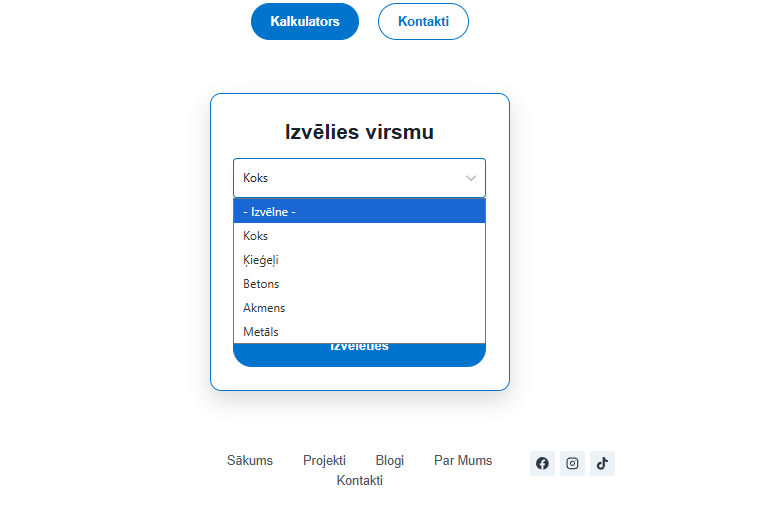Screen dimensions: 777x511
Task: Open the Projekti footer link
Action: click(x=324, y=461)
